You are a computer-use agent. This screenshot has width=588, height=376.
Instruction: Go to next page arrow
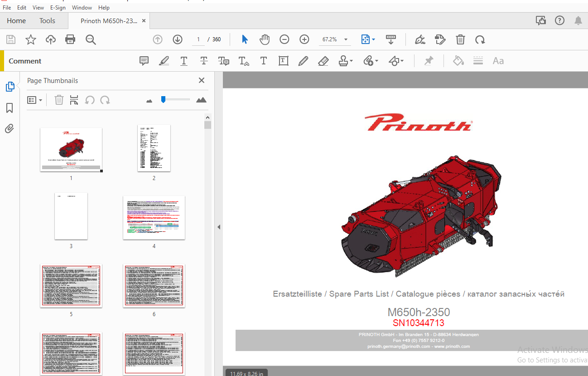178,39
